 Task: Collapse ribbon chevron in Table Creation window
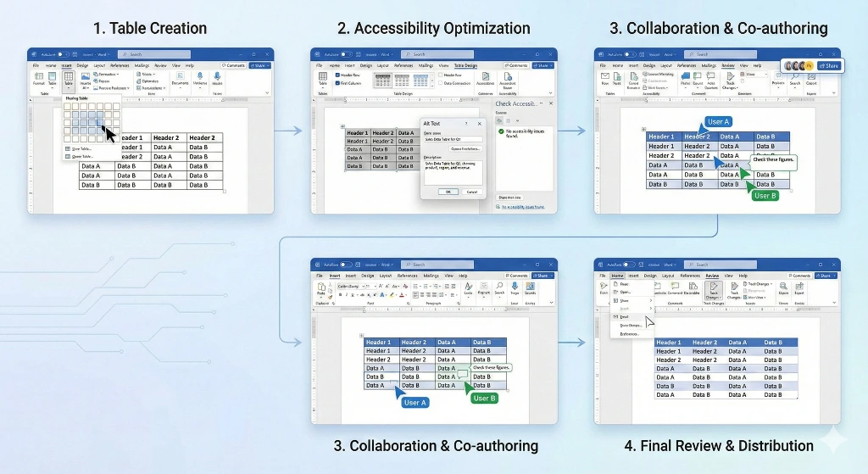point(267,93)
